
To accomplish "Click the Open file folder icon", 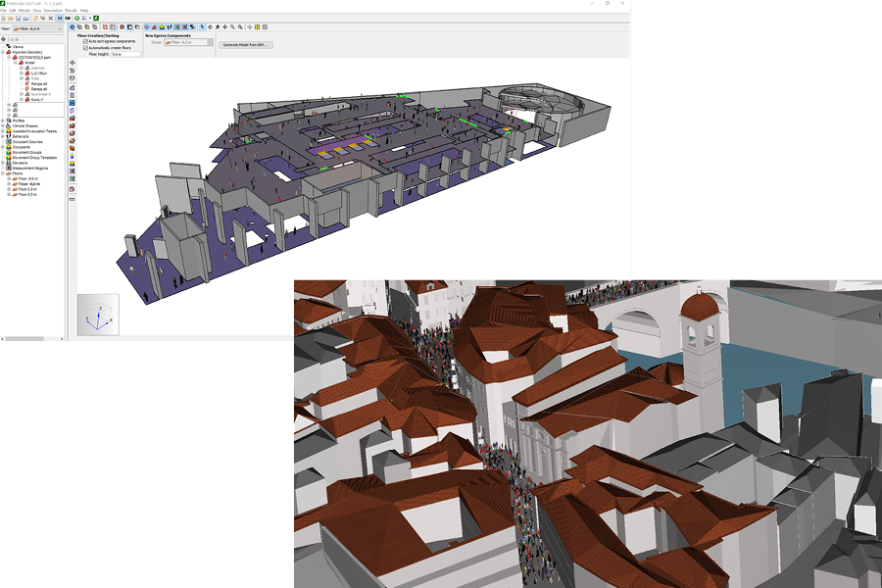I will pos(11,18).
